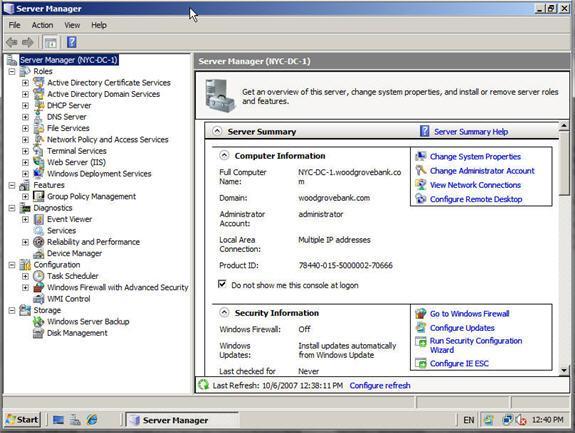Viewport: 575px width, 433px height.
Task: Click the Reliability and Performance icon
Action: click(x=39, y=242)
